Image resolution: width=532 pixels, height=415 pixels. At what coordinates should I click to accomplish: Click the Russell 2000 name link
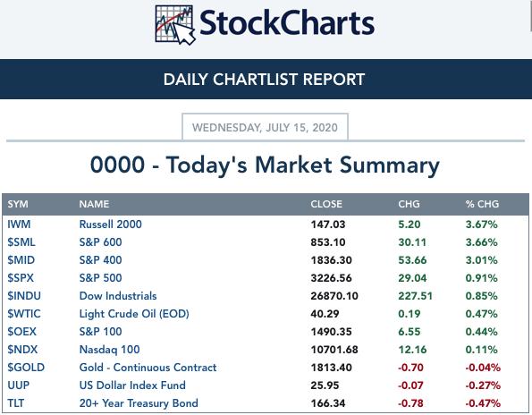tap(111, 224)
